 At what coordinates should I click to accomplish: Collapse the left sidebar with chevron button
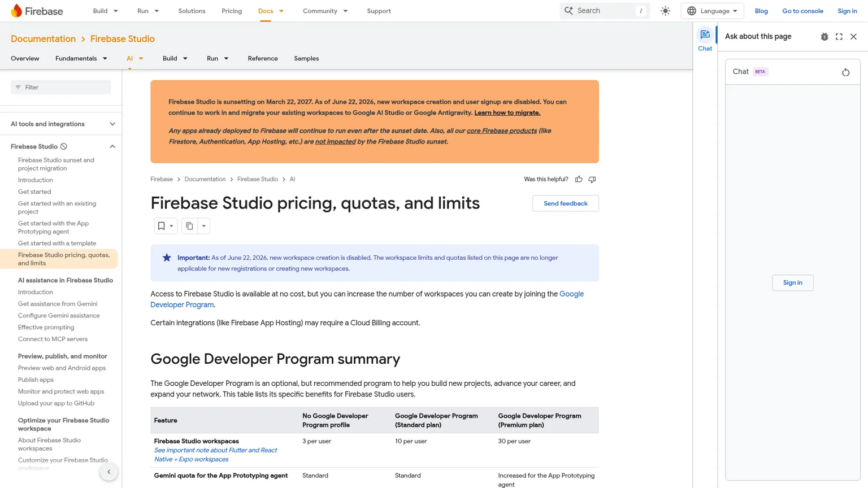tap(109, 472)
